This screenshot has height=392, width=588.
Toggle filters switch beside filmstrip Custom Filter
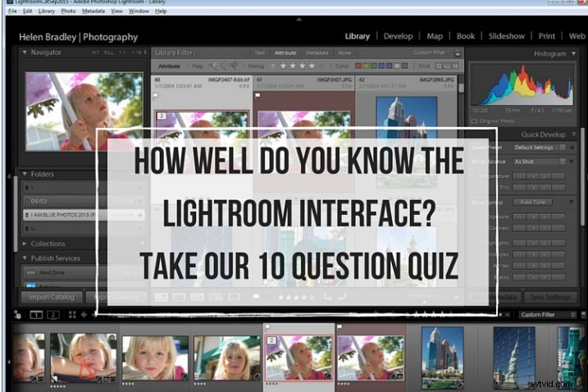point(583,315)
